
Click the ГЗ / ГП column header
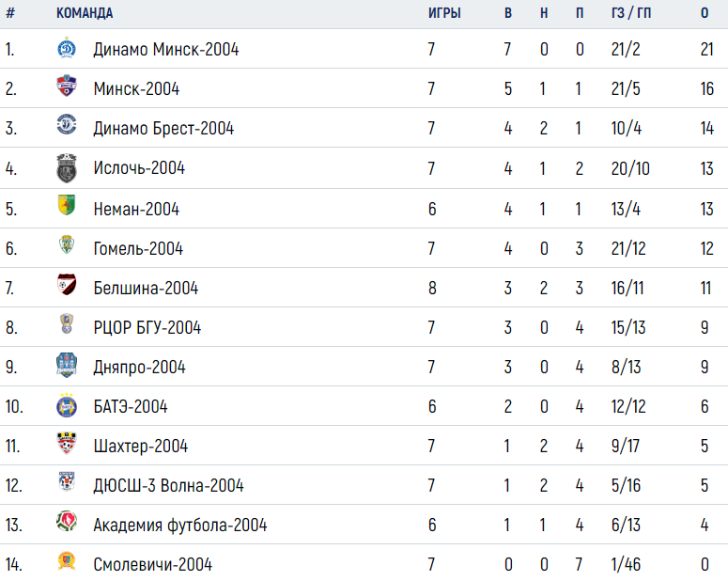[631, 13]
